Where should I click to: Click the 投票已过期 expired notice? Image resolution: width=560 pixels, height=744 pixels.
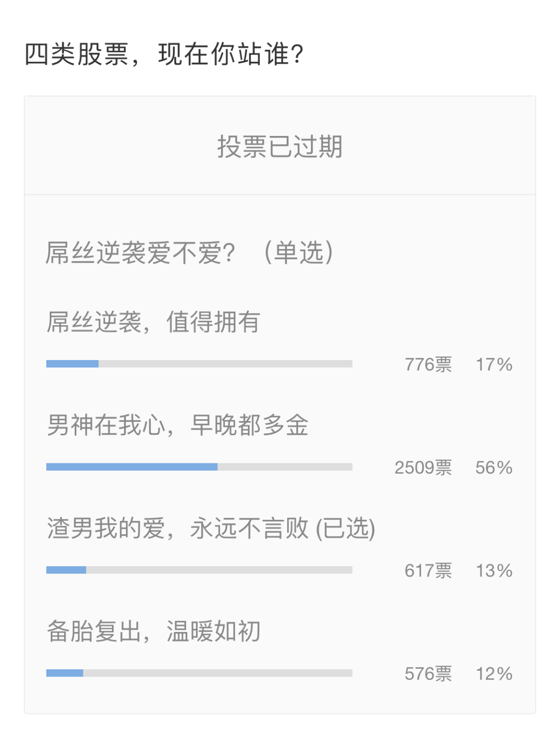tap(279, 147)
